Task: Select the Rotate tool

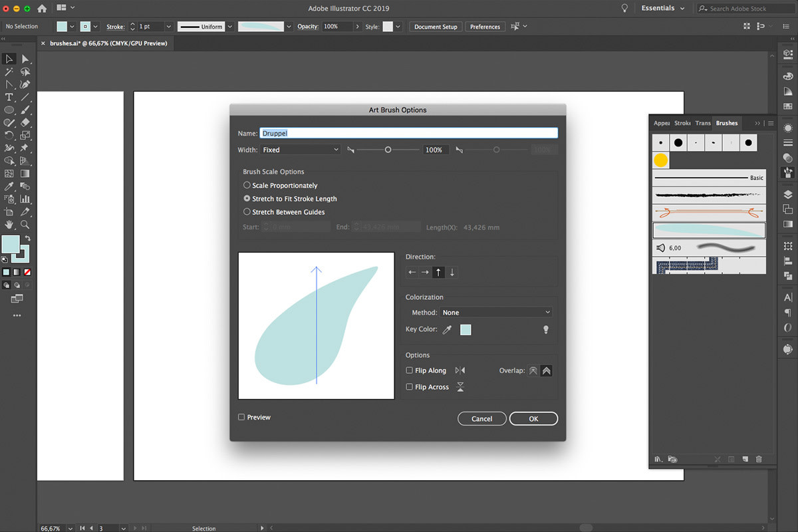Action: pyautogui.click(x=9, y=135)
